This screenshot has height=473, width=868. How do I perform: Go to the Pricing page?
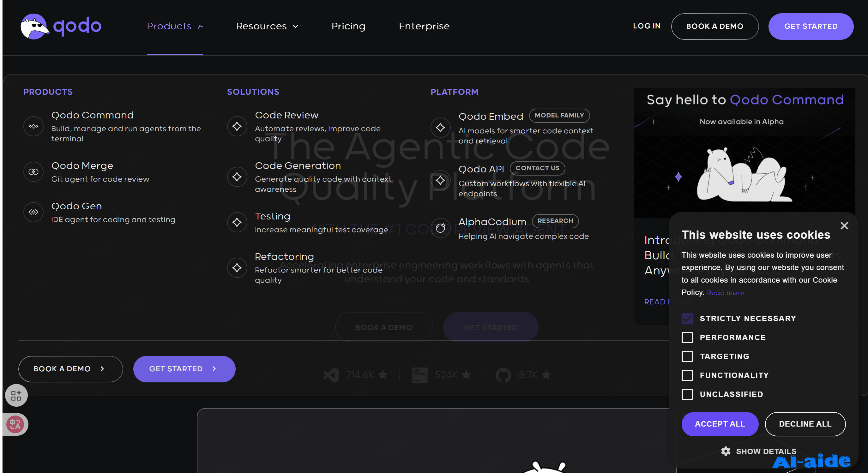pyautogui.click(x=348, y=26)
